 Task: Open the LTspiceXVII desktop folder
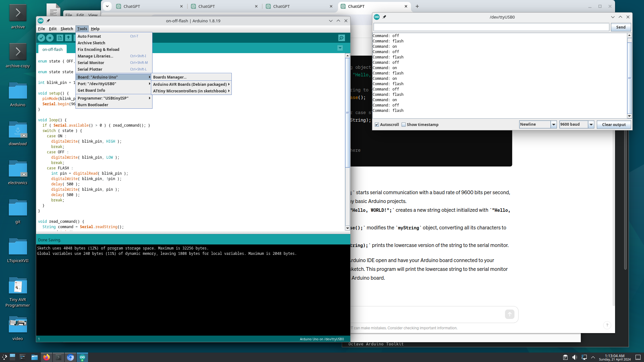(18, 250)
